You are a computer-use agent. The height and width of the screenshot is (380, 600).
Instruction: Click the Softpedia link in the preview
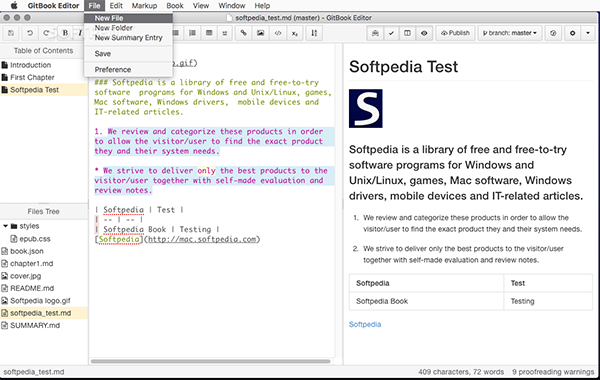coord(365,325)
